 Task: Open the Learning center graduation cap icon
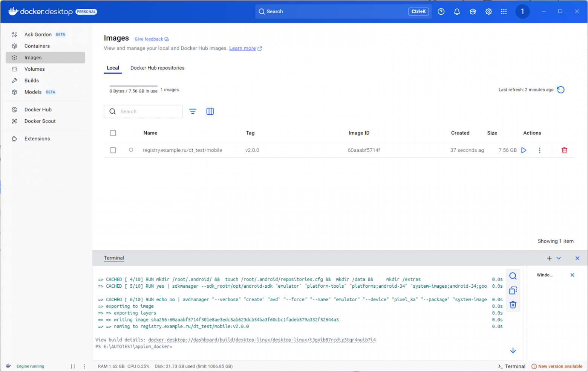tap(473, 12)
